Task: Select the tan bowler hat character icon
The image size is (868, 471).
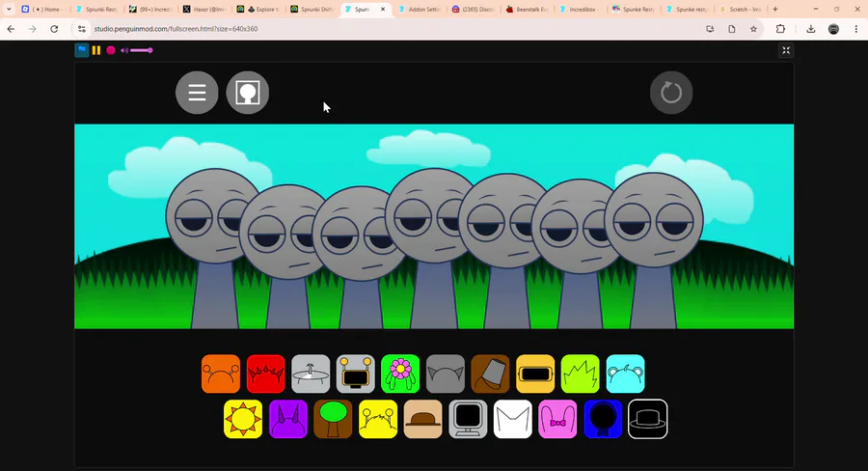Action: point(423,419)
